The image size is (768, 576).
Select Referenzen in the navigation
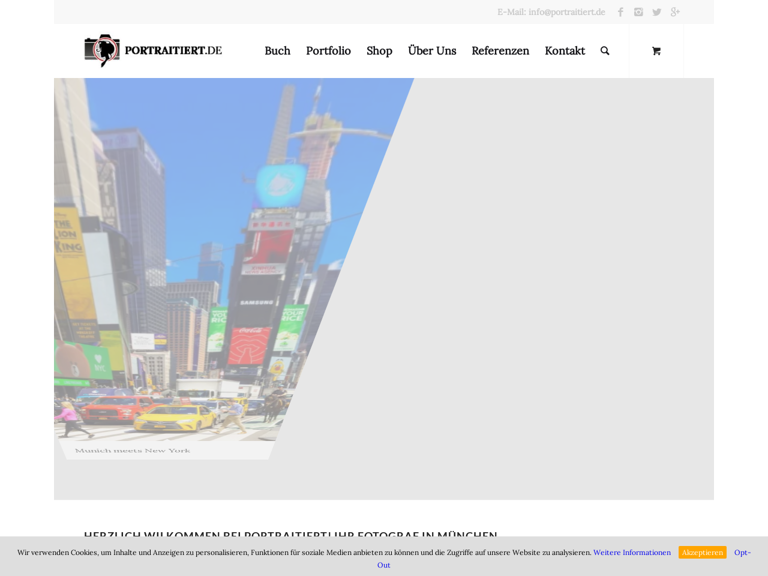(500, 51)
